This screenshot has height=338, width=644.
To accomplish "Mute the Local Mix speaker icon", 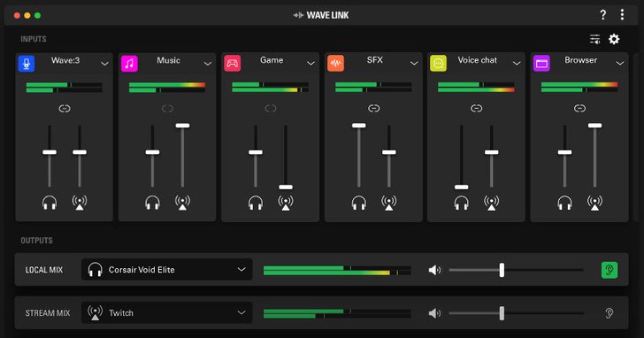I will click(434, 270).
